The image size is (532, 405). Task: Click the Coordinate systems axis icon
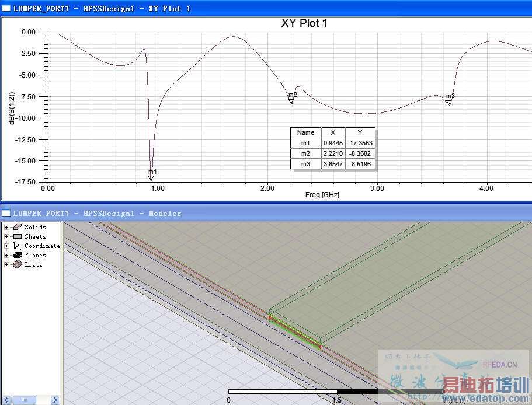pyautogui.click(x=18, y=246)
